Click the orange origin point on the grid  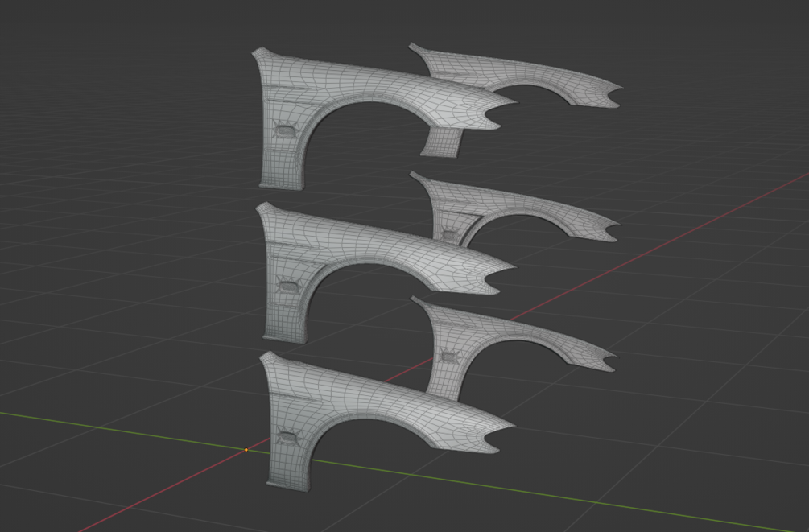246,450
